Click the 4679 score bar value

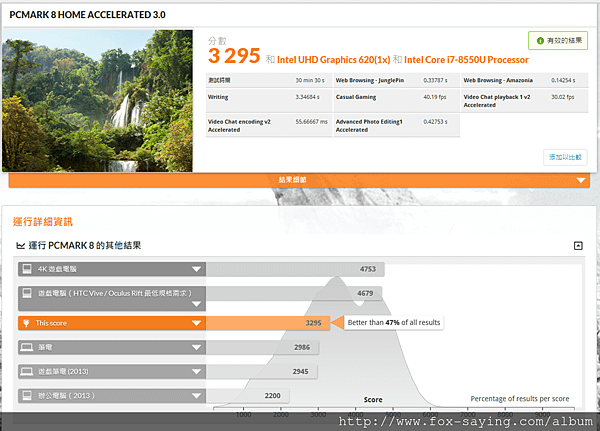click(365, 293)
